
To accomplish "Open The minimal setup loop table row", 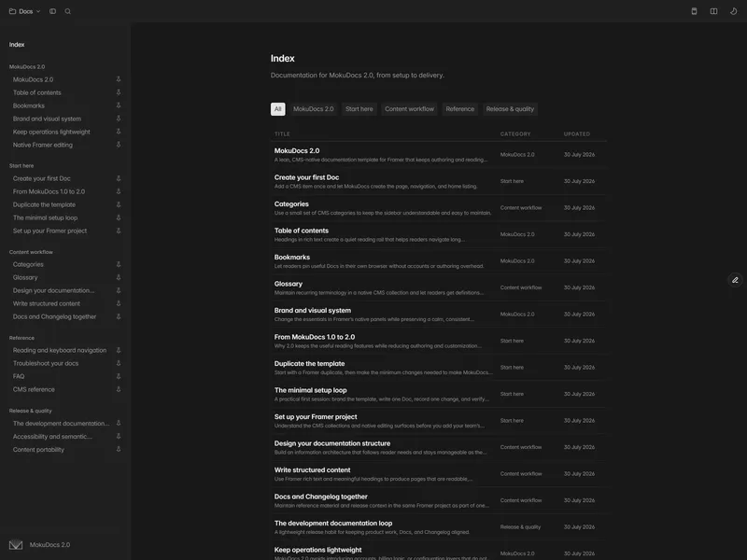I will click(x=438, y=395).
